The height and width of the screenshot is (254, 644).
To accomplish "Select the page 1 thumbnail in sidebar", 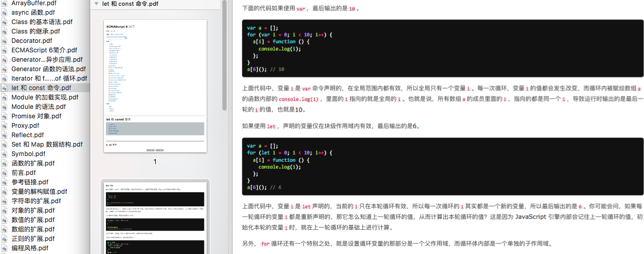I will tap(155, 86).
